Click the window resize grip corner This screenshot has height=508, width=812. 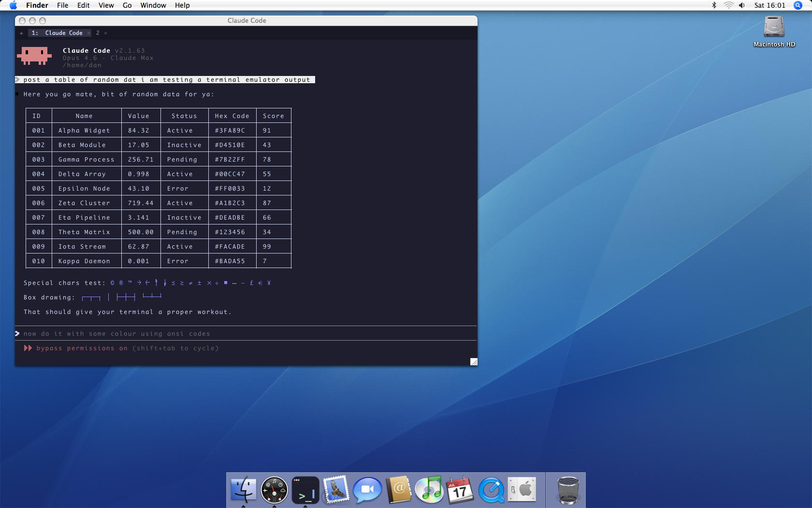[x=474, y=361]
